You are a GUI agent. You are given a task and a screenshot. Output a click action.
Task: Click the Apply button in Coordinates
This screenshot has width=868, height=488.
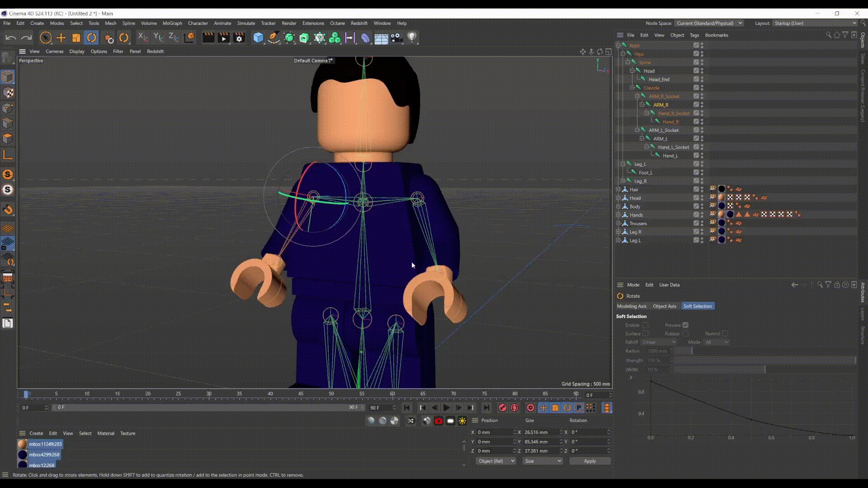590,461
